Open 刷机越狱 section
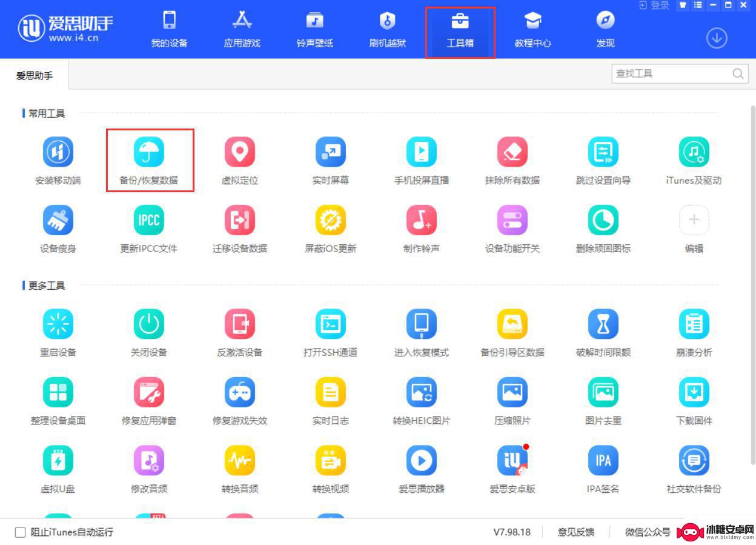This screenshot has width=756, height=545. 388,29
